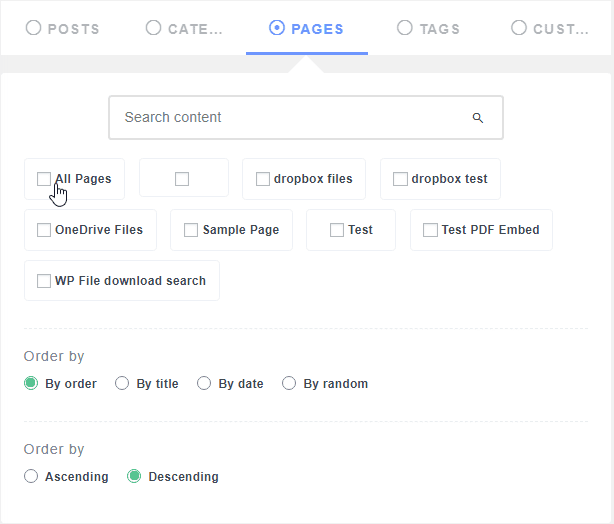This screenshot has width=614, height=524.
Task: Check the All Pages checkbox
Action: [44, 179]
